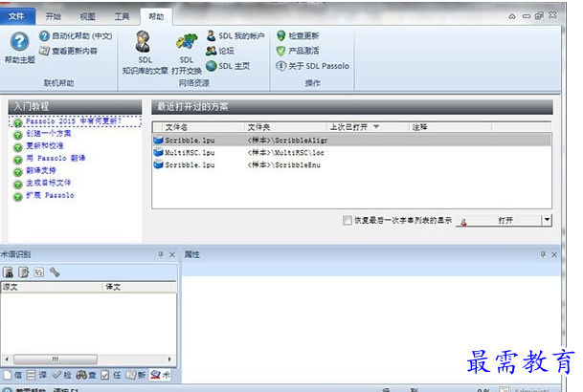Open 查看更新内容 in the ribbon

(68, 51)
